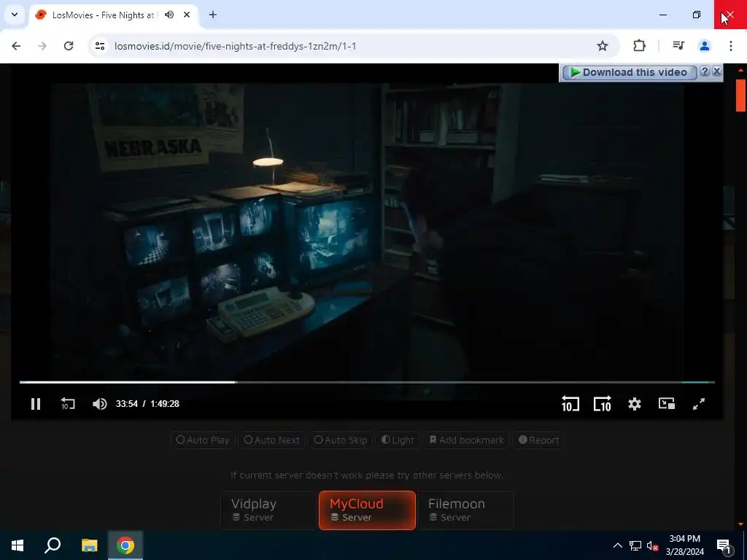Go forward in browser history
747x560 pixels.
click(x=42, y=46)
